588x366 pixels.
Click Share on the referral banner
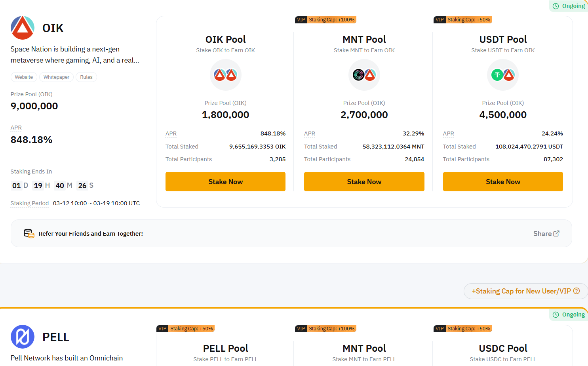(546, 234)
